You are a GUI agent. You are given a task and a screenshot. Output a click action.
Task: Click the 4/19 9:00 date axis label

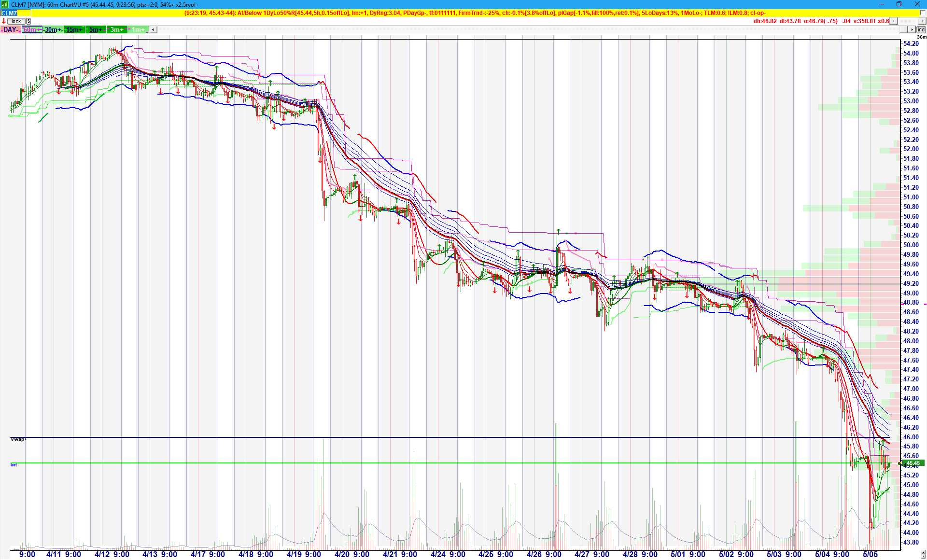304,554
